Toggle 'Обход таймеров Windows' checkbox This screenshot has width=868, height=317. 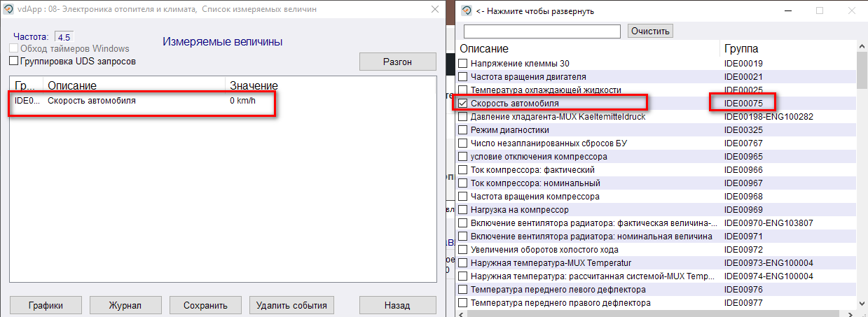(14, 49)
